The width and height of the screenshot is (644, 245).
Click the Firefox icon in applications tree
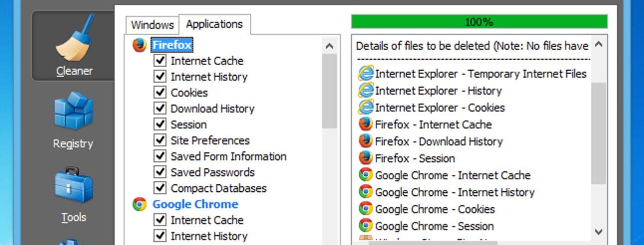140,45
